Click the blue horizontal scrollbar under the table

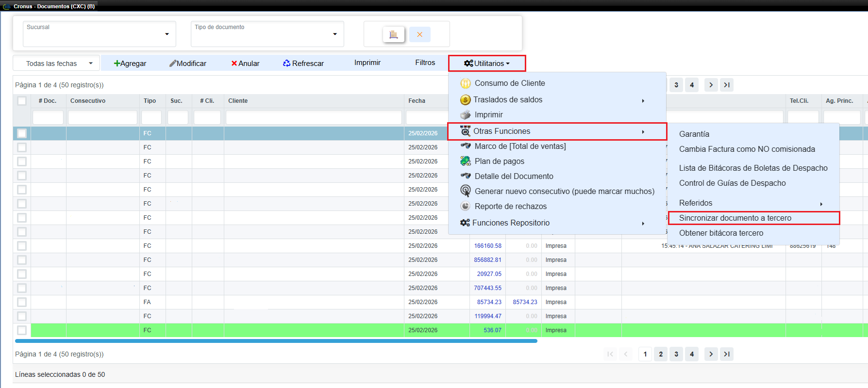[x=276, y=341]
